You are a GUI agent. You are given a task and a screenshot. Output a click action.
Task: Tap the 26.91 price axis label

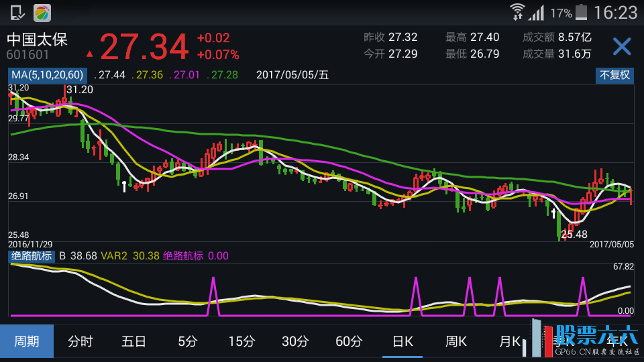(19, 196)
